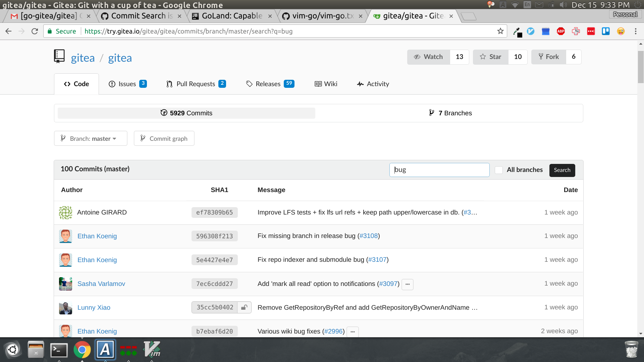Screen dimensions: 644x362
Task: View the 7 Branches list
Action: [x=450, y=113]
